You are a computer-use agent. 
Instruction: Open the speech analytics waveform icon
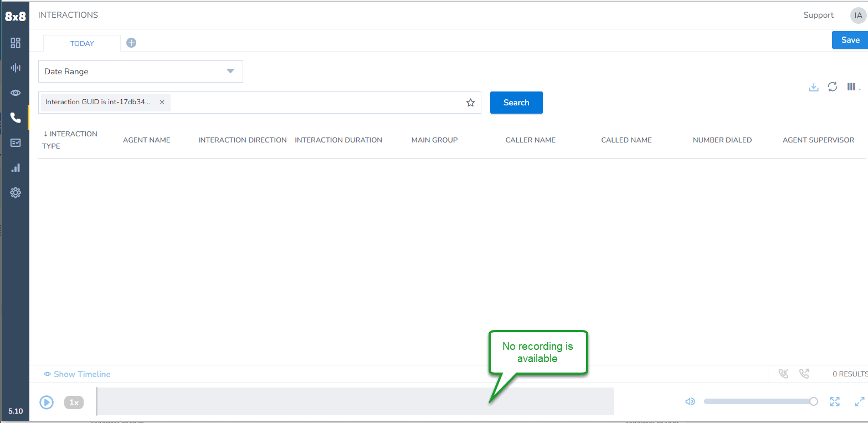coord(16,68)
